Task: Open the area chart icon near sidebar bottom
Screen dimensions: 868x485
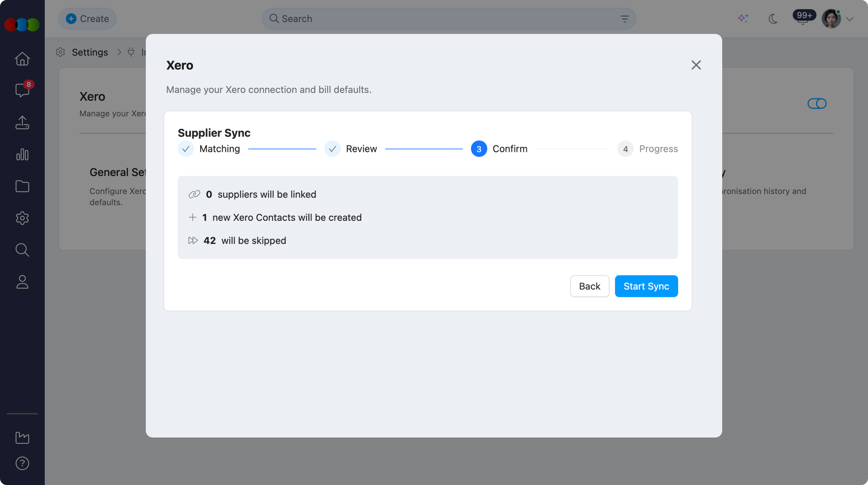Action: [x=22, y=438]
